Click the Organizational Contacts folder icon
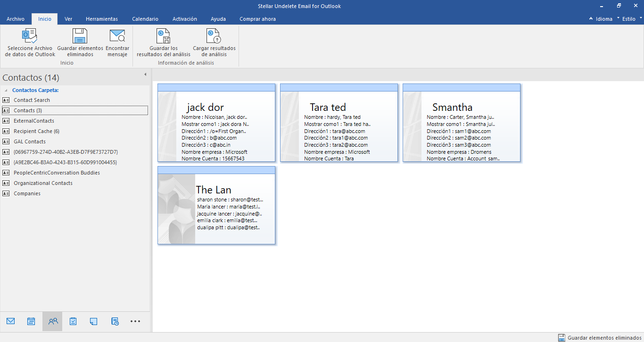 6,183
